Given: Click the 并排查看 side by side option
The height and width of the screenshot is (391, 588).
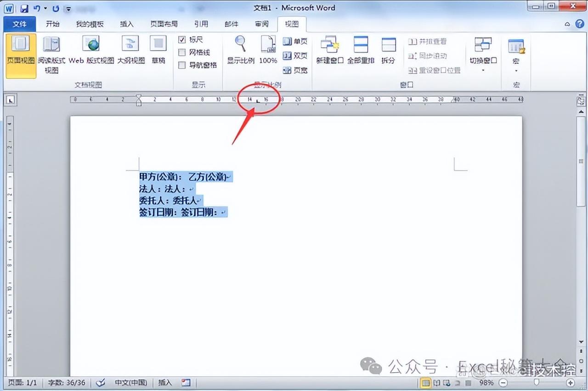Looking at the screenshot, I should (x=427, y=41).
